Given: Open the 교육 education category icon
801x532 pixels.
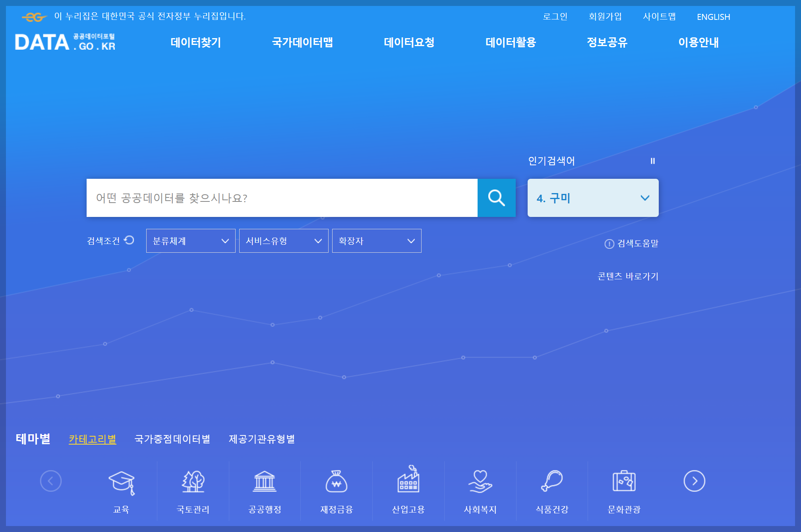Looking at the screenshot, I should click(x=122, y=483).
